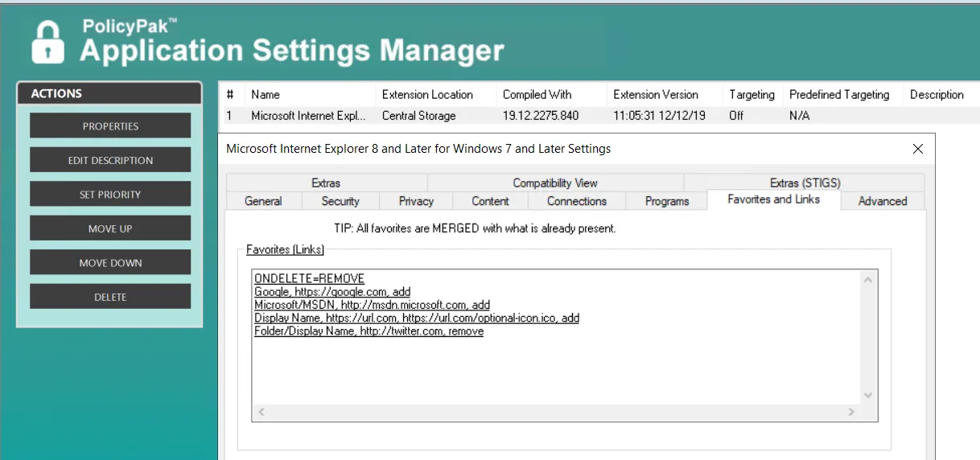The image size is (980, 460).
Task: Open the Connections tab
Action: click(577, 201)
